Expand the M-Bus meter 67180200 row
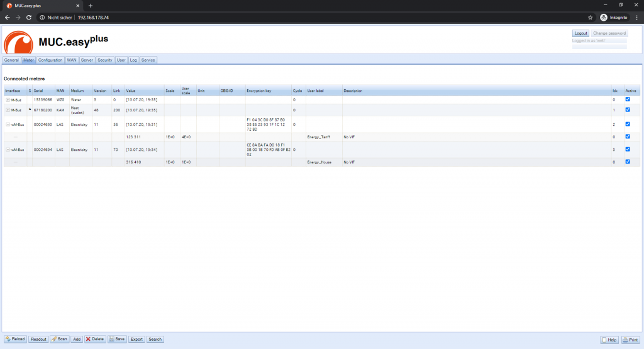This screenshot has height=349, width=644. pos(8,110)
